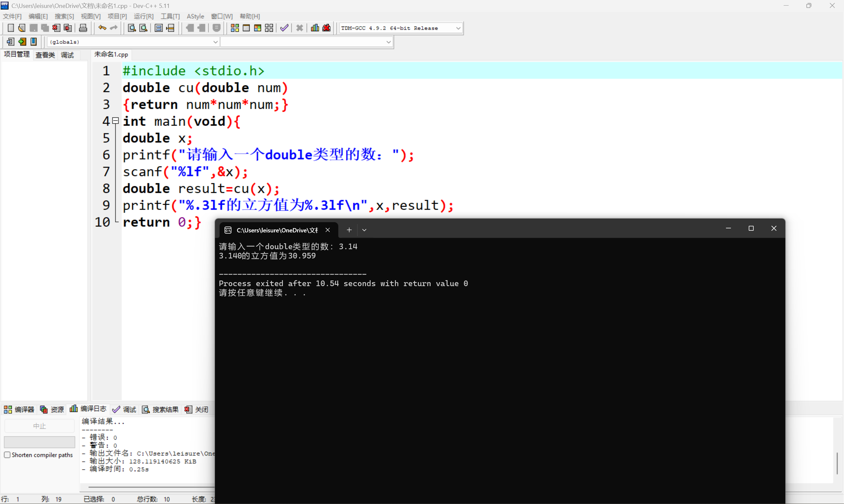Enable the Shorten compiler paths checkbox

(7, 455)
